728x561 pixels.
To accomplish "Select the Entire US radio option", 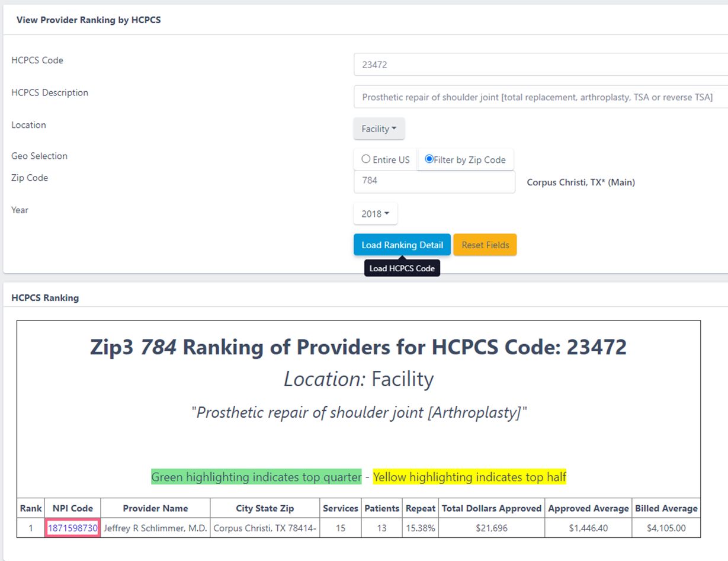I will click(366, 159).
